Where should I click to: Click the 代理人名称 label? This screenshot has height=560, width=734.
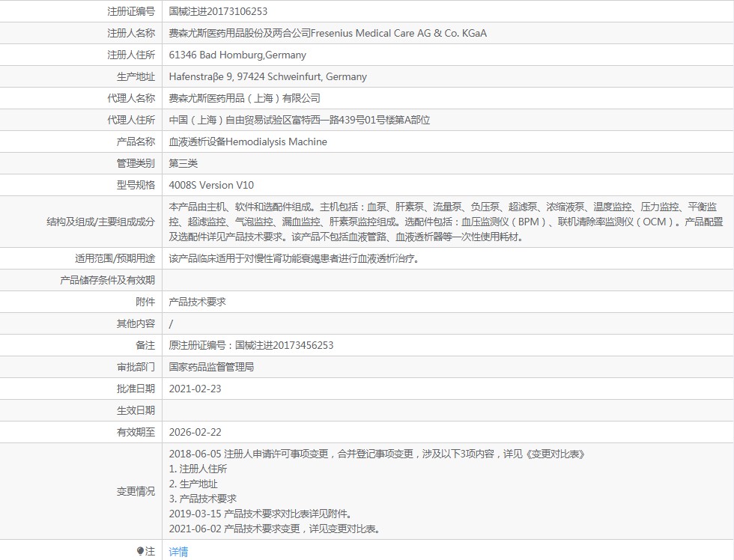coord(131,98)
